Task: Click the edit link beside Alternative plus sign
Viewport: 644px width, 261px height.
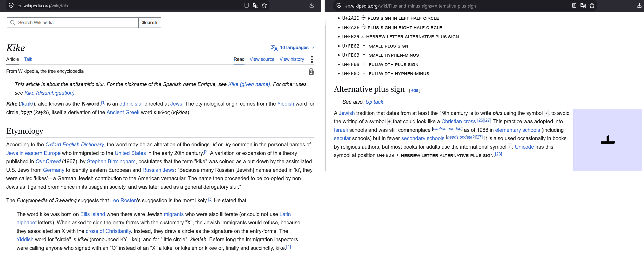Action: pos(415,90)
